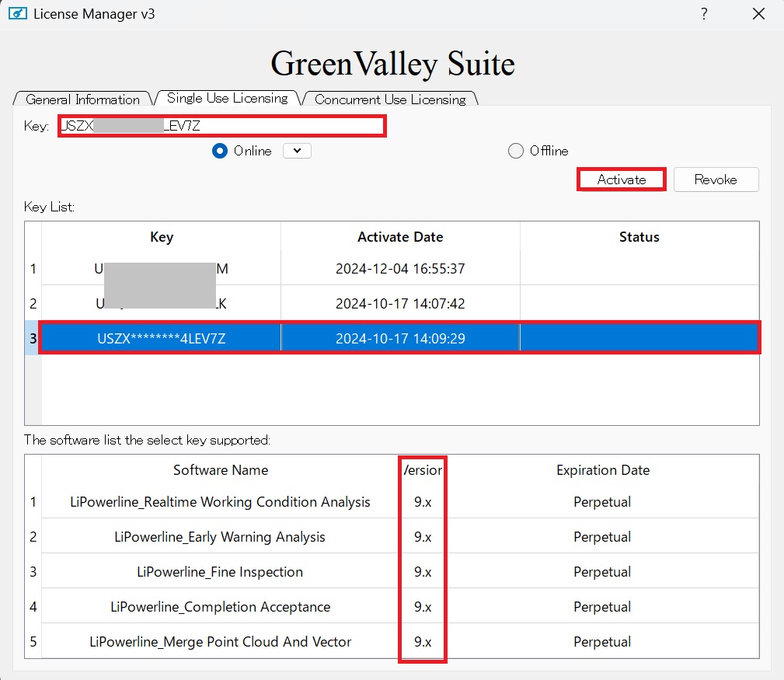
Task: Select the Online radio button
Action: (x=220, y=151)
